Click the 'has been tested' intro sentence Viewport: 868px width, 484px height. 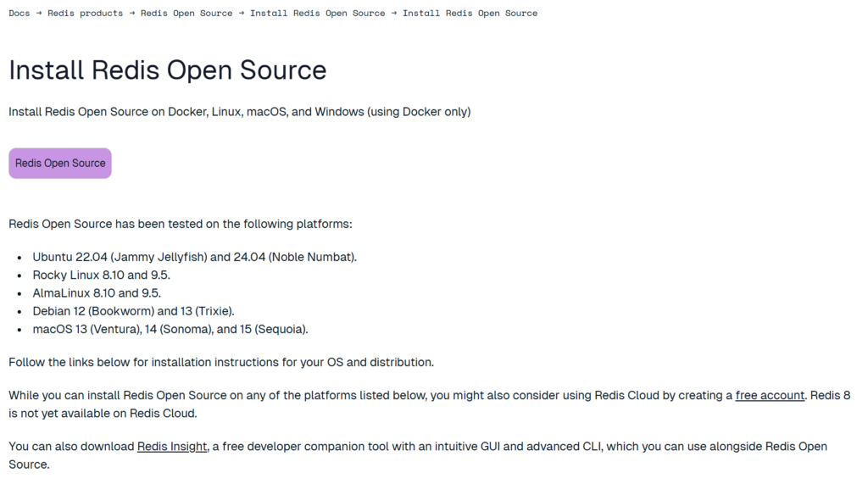(x=180, y=224)
